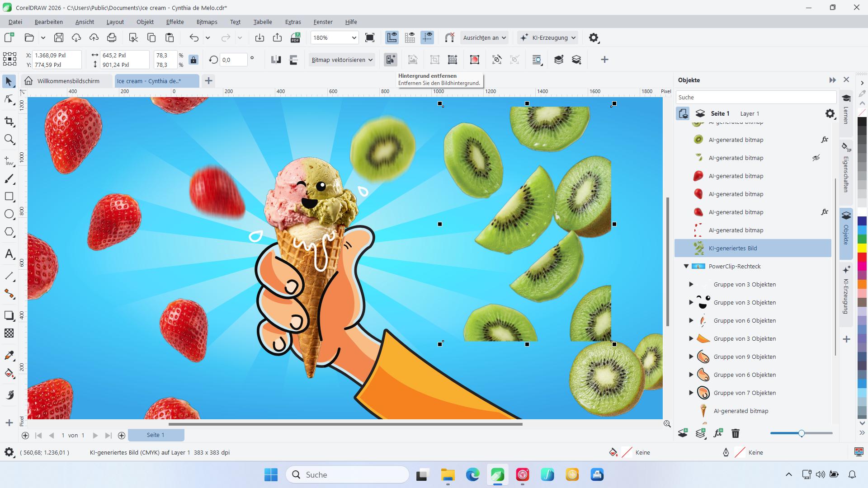The width and height of the screenshot is (868, 488).
Task: Click the Hintergrund entfernen toolbar icon
Action: pyautogui.click(x=390, y=59)
